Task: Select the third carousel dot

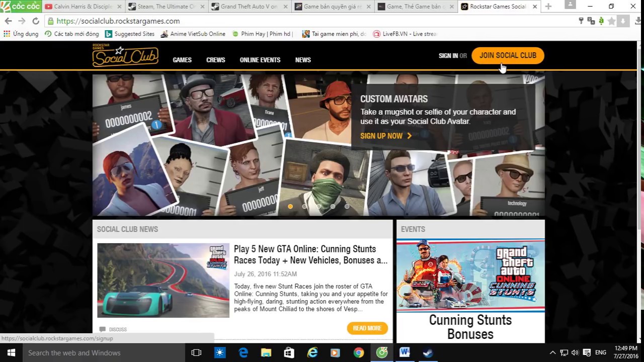Action: click(x=318, y=206)
